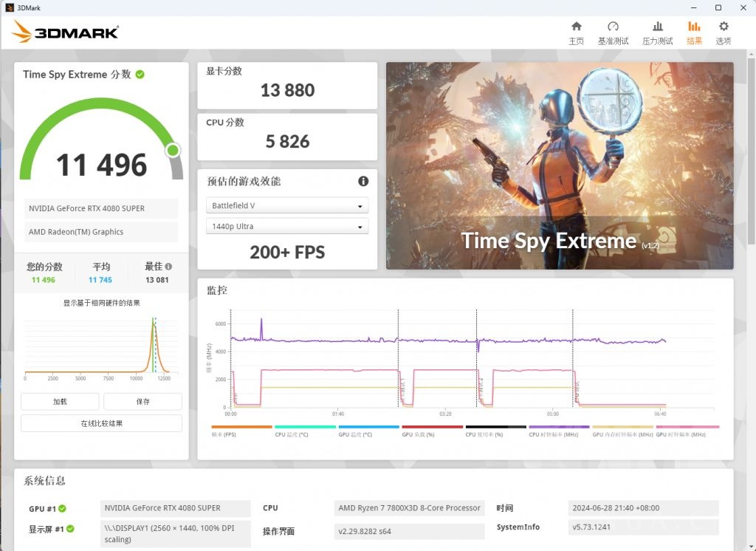Screen dimensions: 756x551
Task: Open the 1440p Ultra quality dropdown
Action: [x=287, y=226]
